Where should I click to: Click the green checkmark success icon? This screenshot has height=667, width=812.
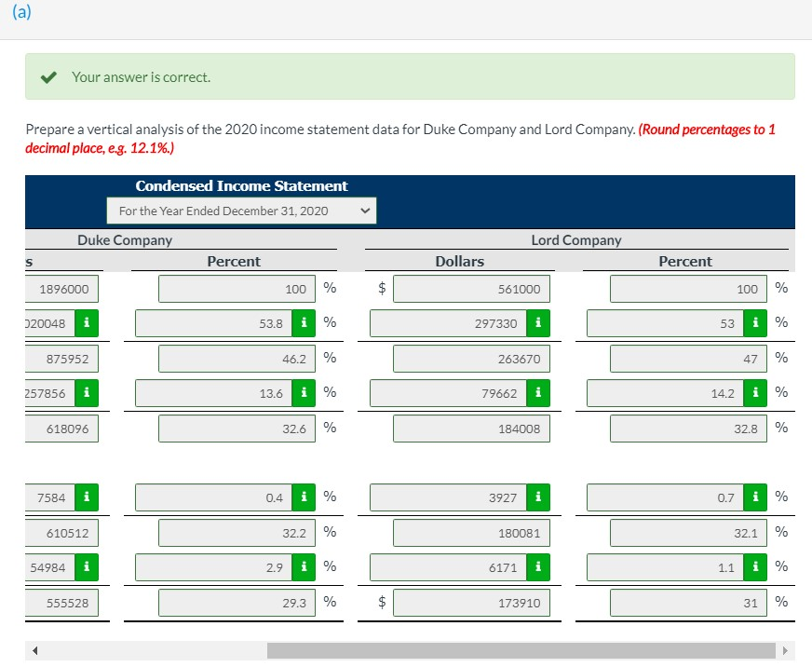pos(48,77)
